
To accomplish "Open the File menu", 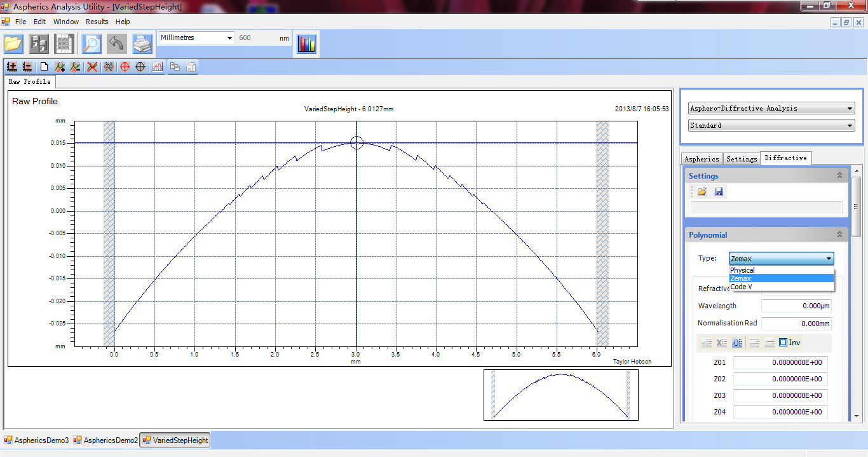I will [x=20, y=22].
